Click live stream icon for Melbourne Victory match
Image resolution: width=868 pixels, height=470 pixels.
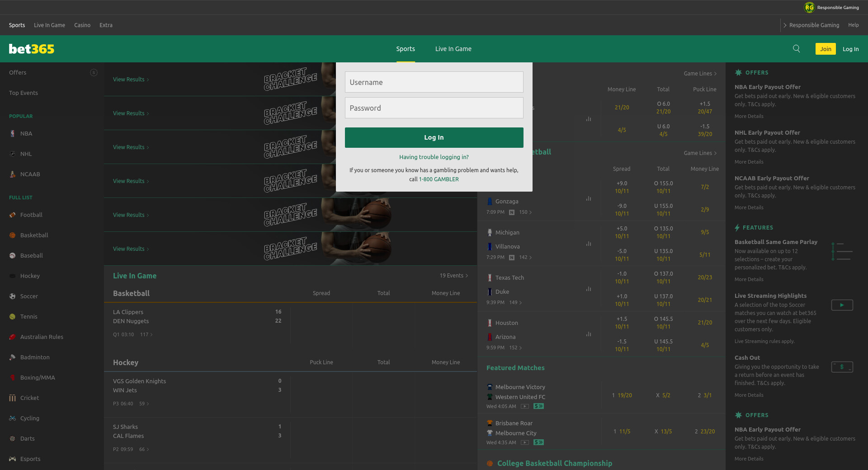click(524, 406)
